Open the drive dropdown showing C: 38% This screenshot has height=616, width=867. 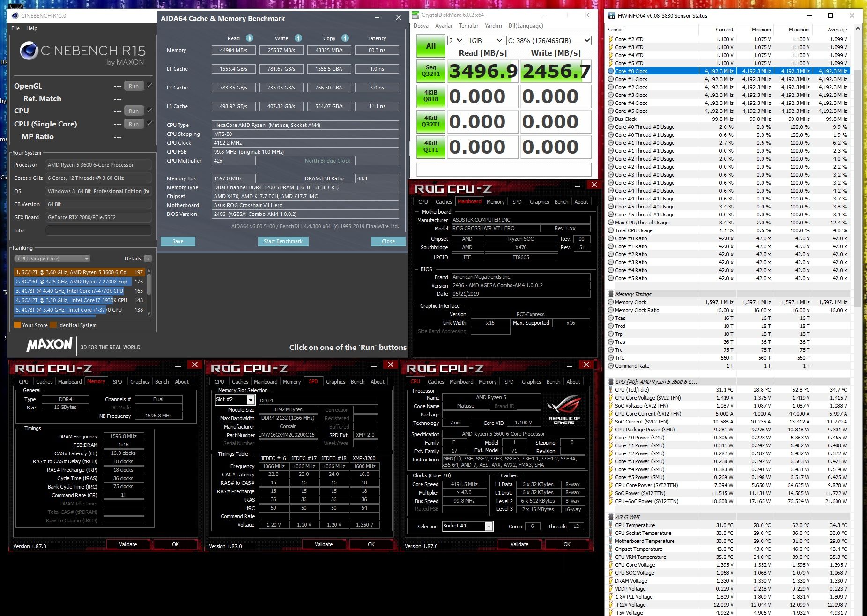[549, 40]
